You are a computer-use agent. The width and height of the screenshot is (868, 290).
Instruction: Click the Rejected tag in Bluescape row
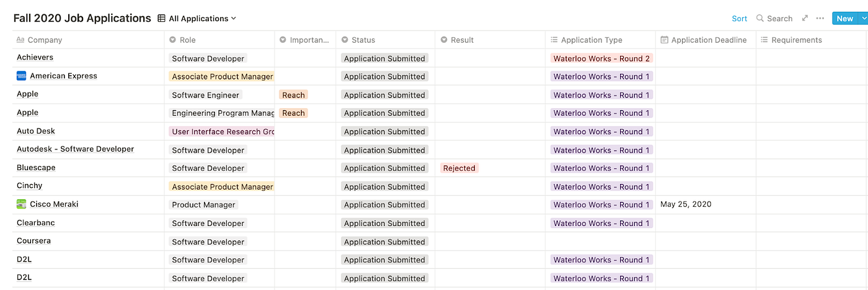(459, 168)
